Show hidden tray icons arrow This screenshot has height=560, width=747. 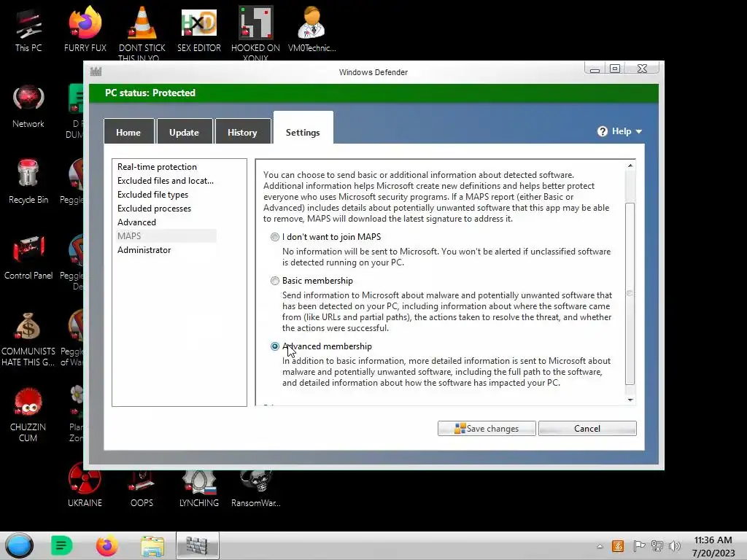600,546
